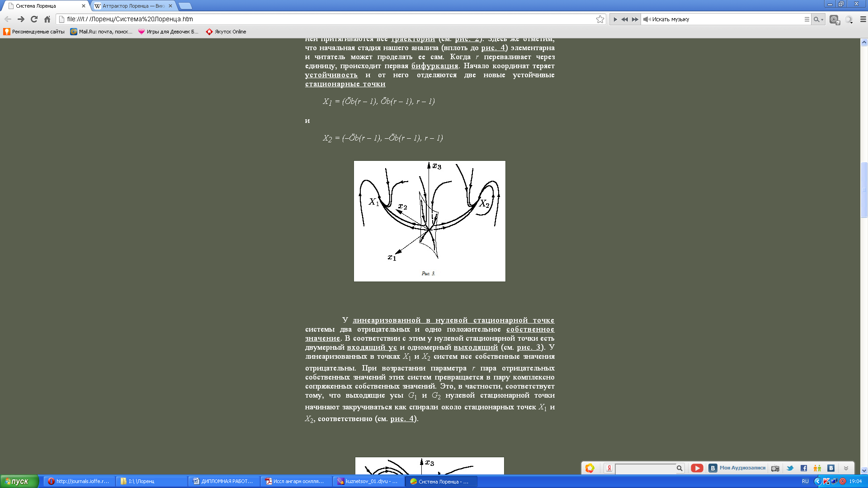Open the Windows 'пуск' start menu

click(19, 481)
